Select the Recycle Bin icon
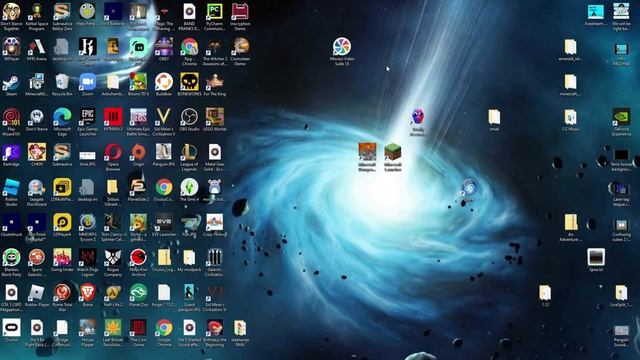Screen dimensions: 640x360 (62, 82)
